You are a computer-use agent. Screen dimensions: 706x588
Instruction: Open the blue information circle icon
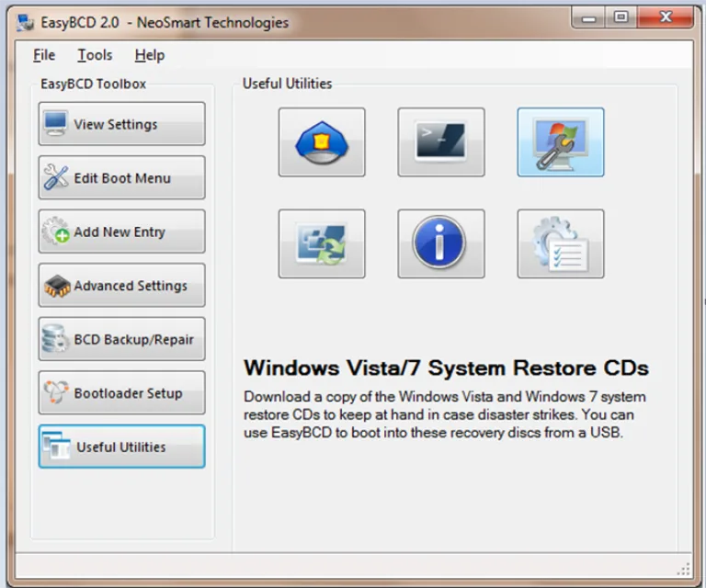441,243
